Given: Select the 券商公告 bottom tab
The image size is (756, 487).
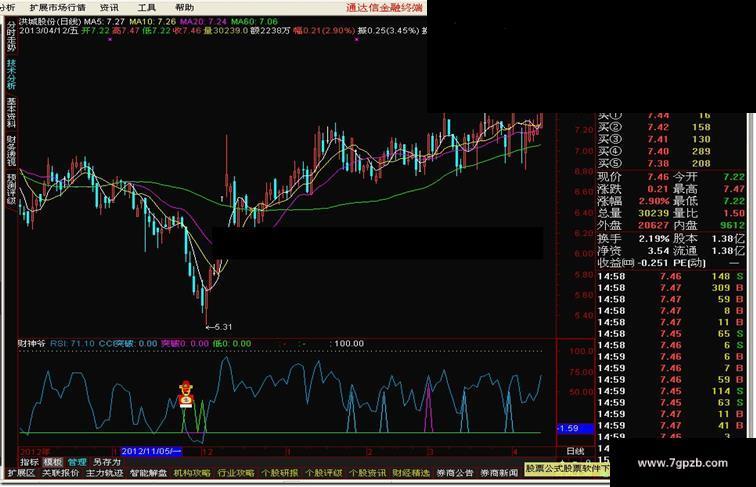Looking at the screenshot, I should pos(455,473).
